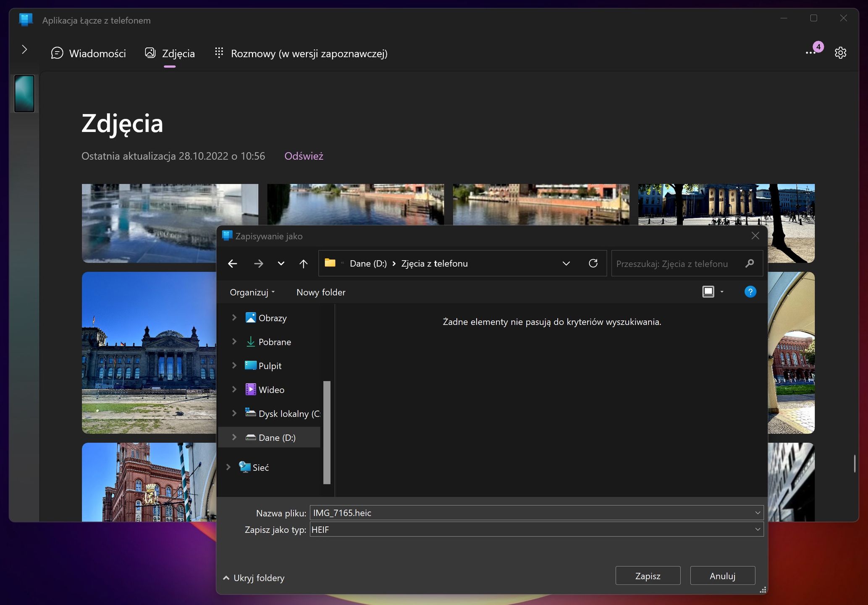Viewport: 868px width, 605px height.
Task: Select Dane (D:) in the address path
Action: (x=368, y=263)
